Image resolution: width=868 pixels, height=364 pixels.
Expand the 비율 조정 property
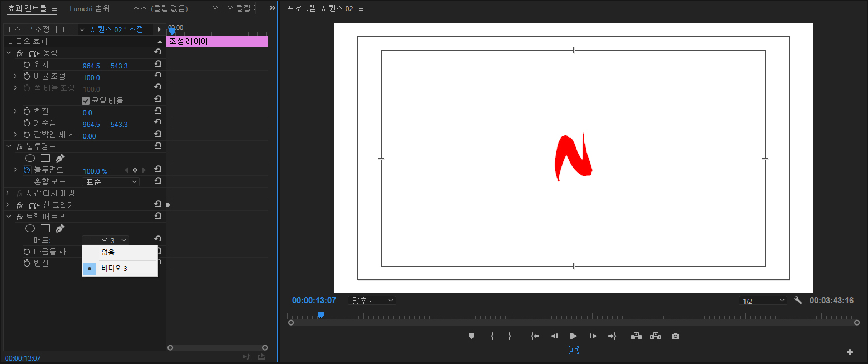point(16,76)
